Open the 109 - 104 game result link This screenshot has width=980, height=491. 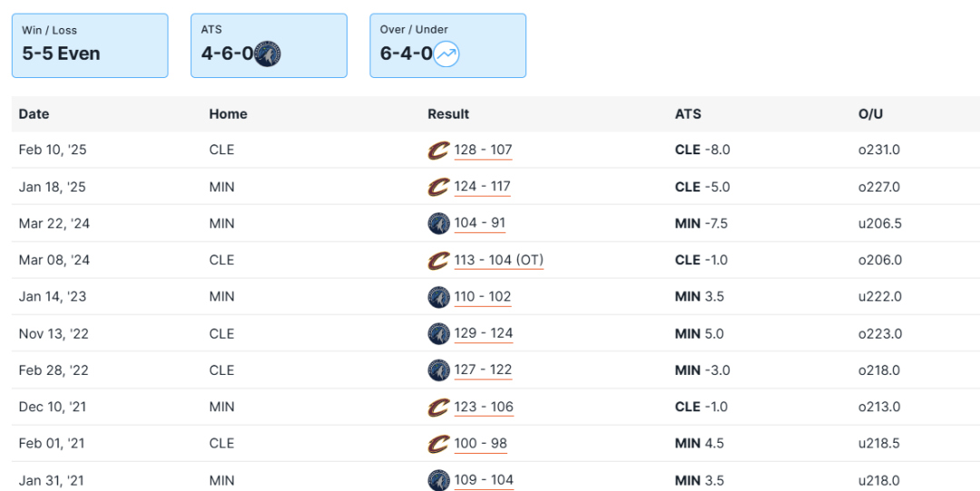(x=485, y=479)
